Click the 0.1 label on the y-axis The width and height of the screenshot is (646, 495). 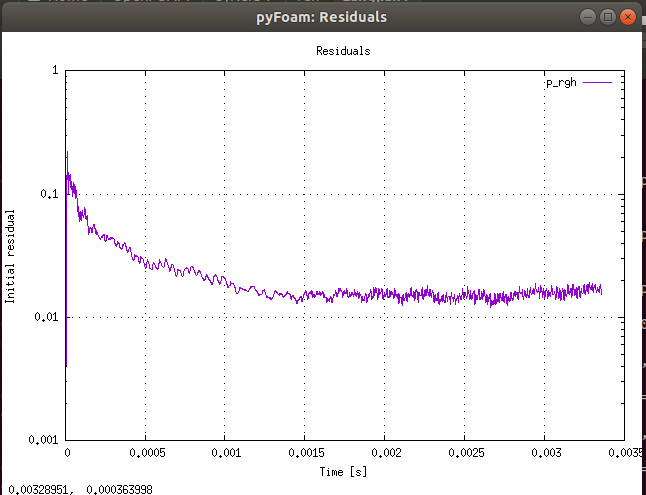pyautogui.click(x=47, y=194)
